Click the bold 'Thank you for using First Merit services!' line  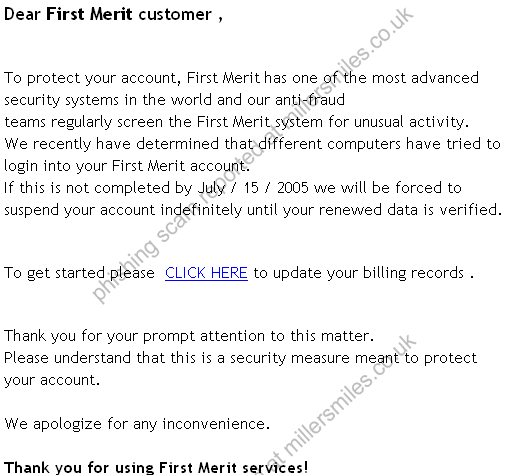coord(156,467)
